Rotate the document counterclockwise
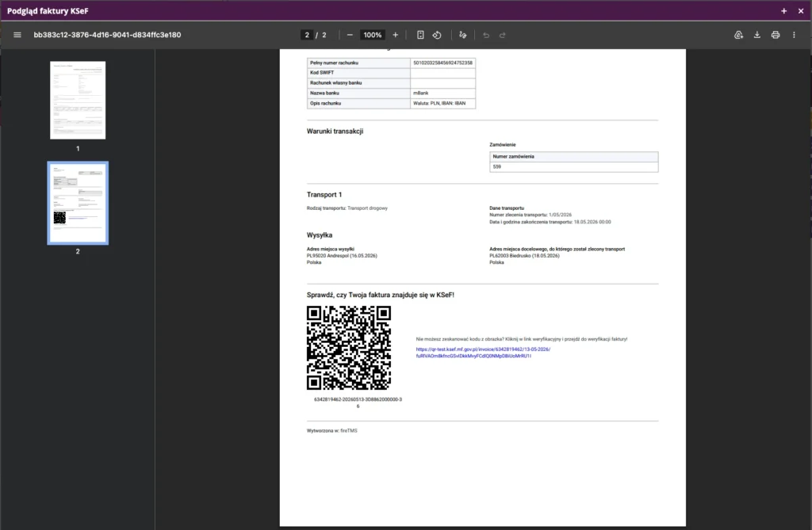Viewport: 812px width, 530px height. [437, 35]
